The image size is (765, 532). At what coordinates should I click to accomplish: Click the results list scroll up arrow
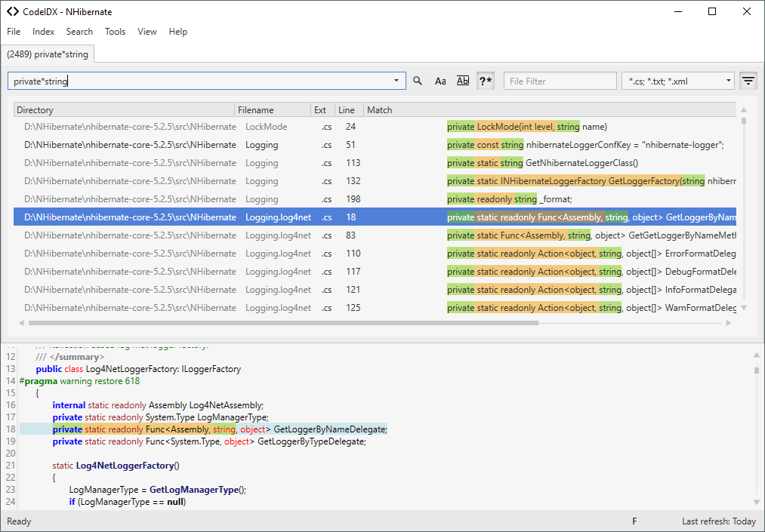[744, 109]
